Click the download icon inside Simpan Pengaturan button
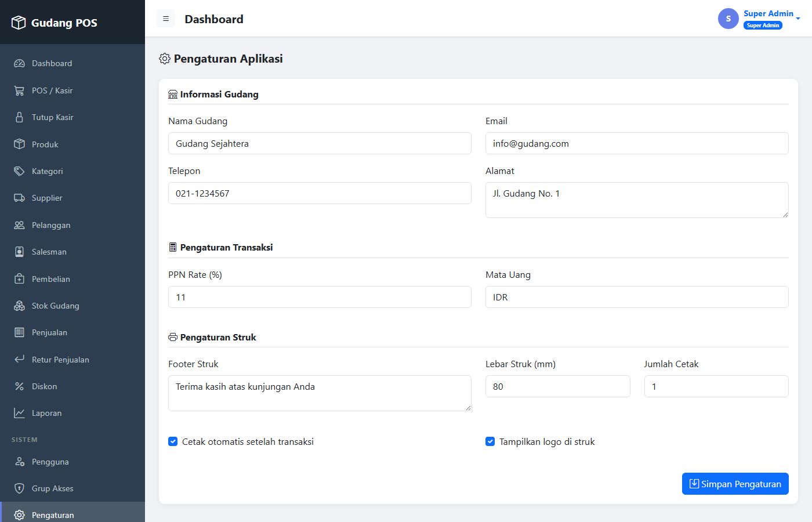 [x=694, y=484]
